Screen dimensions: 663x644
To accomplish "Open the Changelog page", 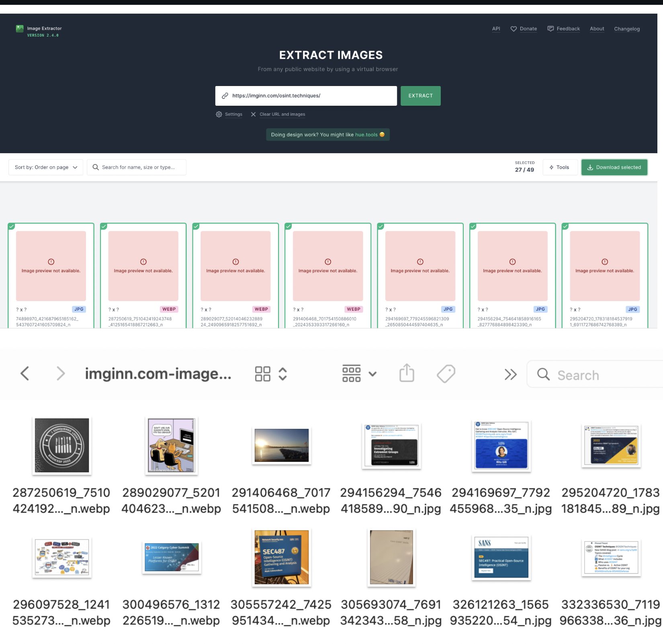I will (x=627, y=29).
